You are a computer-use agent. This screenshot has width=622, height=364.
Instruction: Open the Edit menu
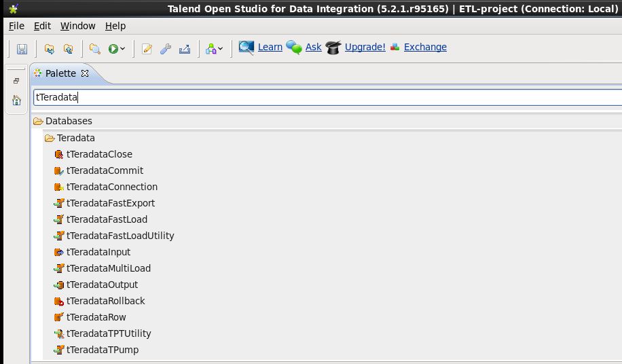tap(43, 26)
